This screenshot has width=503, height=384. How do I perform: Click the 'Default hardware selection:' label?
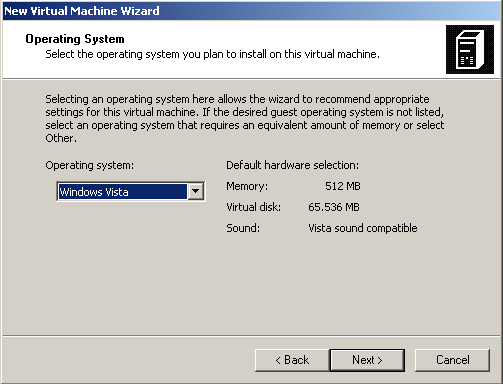[292, 165]
